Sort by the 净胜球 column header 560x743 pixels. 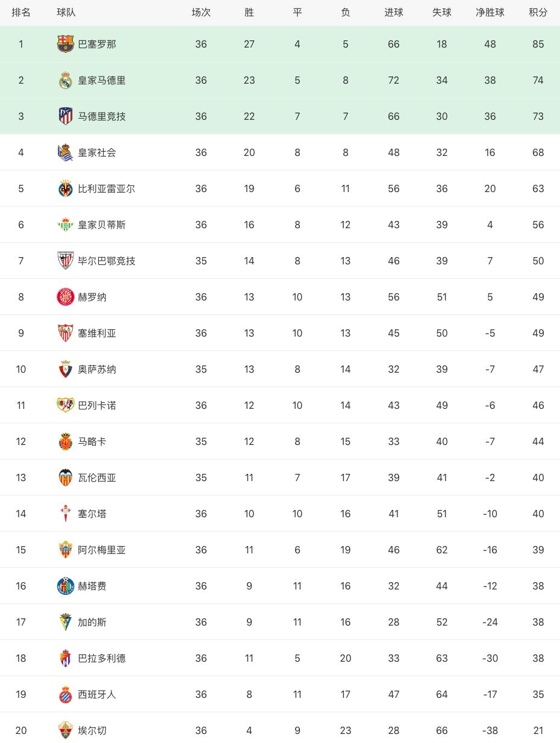(490, 13)
